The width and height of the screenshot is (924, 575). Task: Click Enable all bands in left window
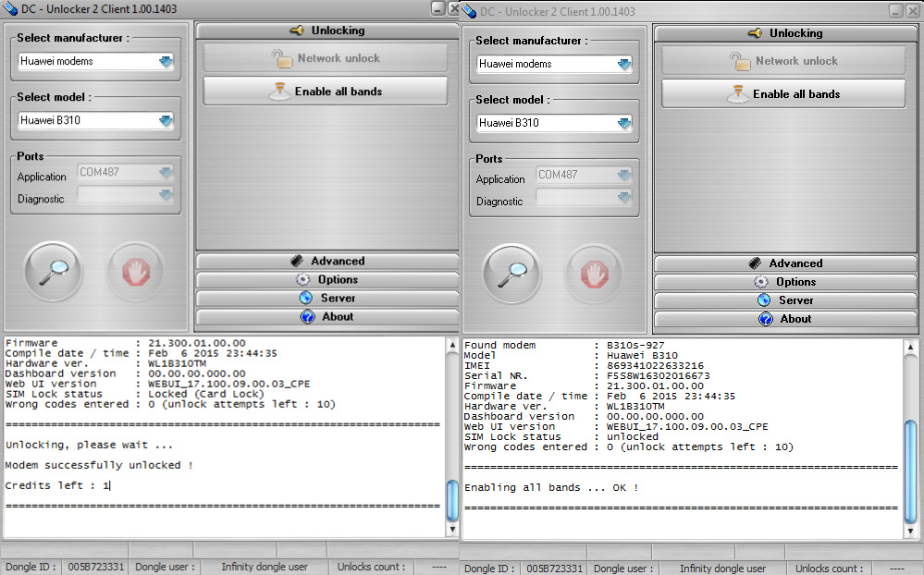(x=326, y=92)
